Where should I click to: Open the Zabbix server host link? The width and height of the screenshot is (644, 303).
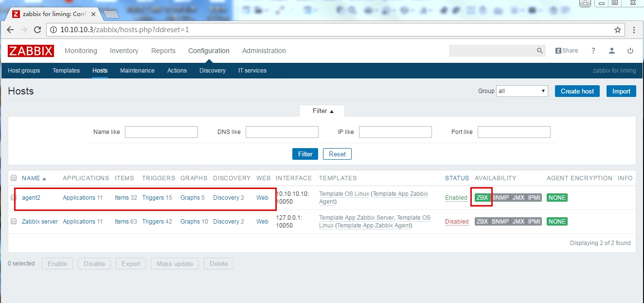pyautogui.click(x=40, y=222)
